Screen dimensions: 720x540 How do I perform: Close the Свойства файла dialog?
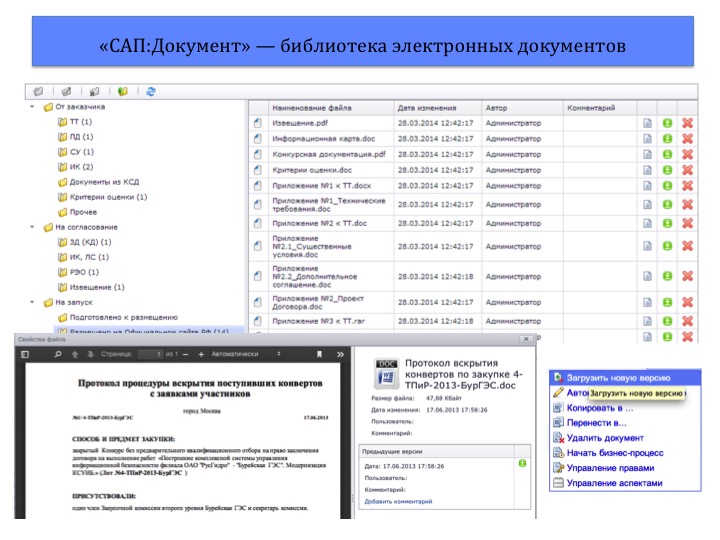[x=526, y=339]
